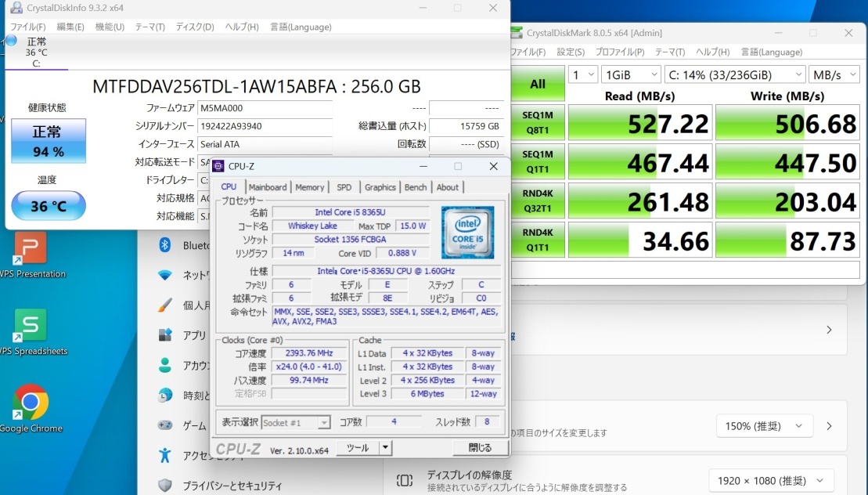Open the 1920 × 1080 resolution dropdown
The image size is (868, 495).
pos(771,481)
